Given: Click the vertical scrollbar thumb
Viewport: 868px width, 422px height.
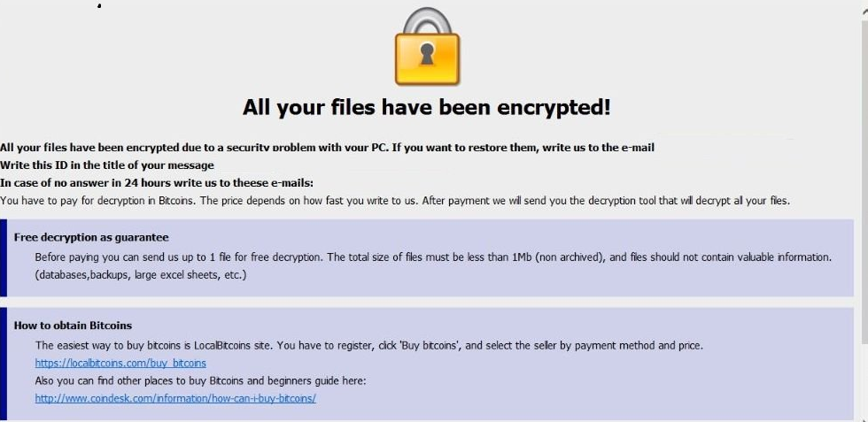Looking at the screenshot, I should pyautogui.click(x=864, y=177).
